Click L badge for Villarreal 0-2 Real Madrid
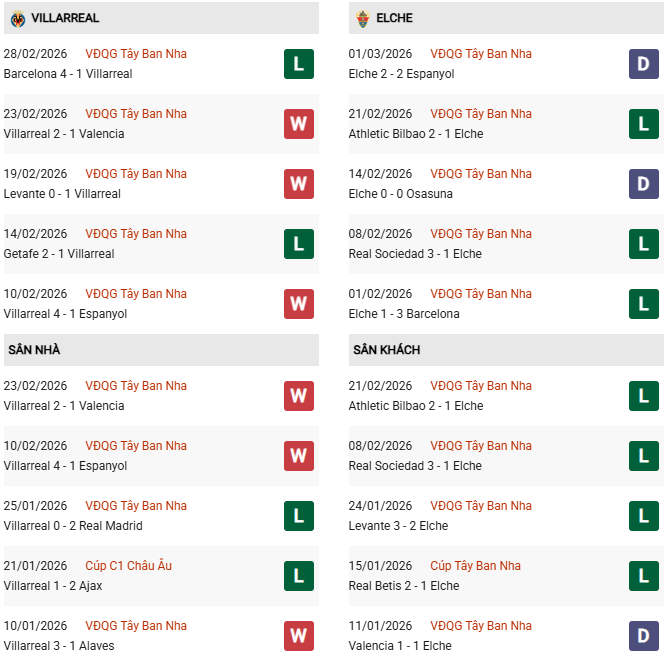This screenshot has height=658, width=664. 298,516
